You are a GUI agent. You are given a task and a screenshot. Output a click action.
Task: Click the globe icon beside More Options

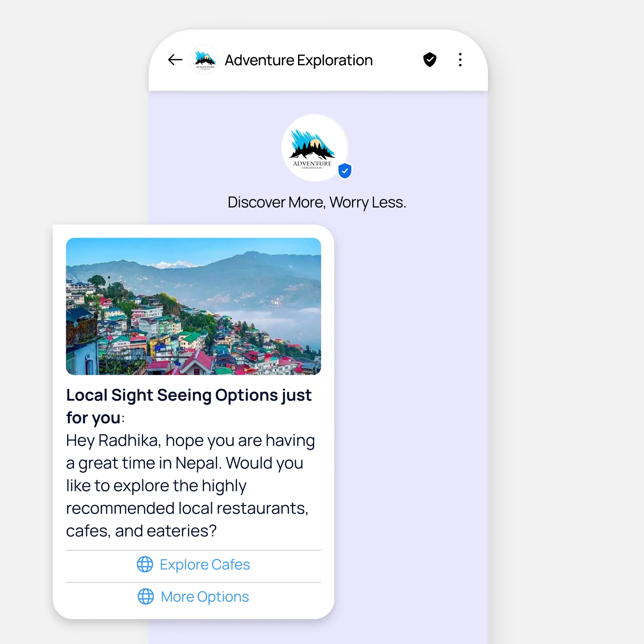pyautogui.click(x=146, y=597)
